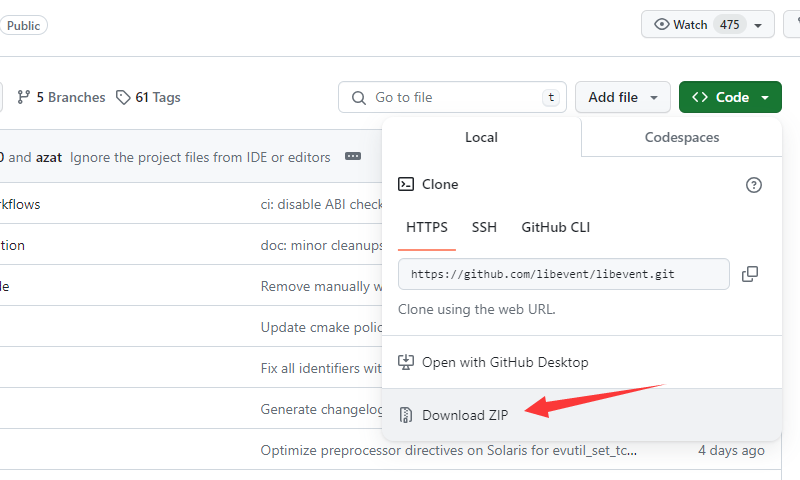Image resolution: width=800 pixels, height=480 pixels.
Task: Click the tag icon beside 61 Tags
Action: click(123, 97)
